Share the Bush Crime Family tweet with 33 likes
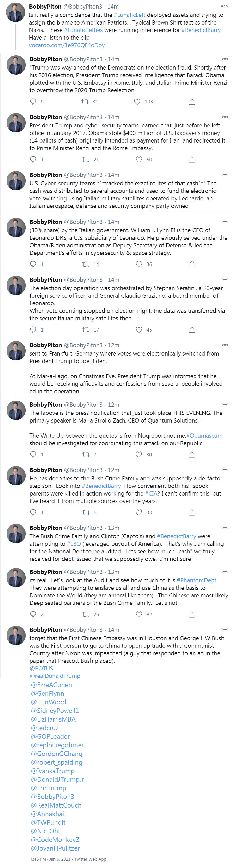This screenshot has height=868, width=235. pyautogui.click(x=192, y=512)
